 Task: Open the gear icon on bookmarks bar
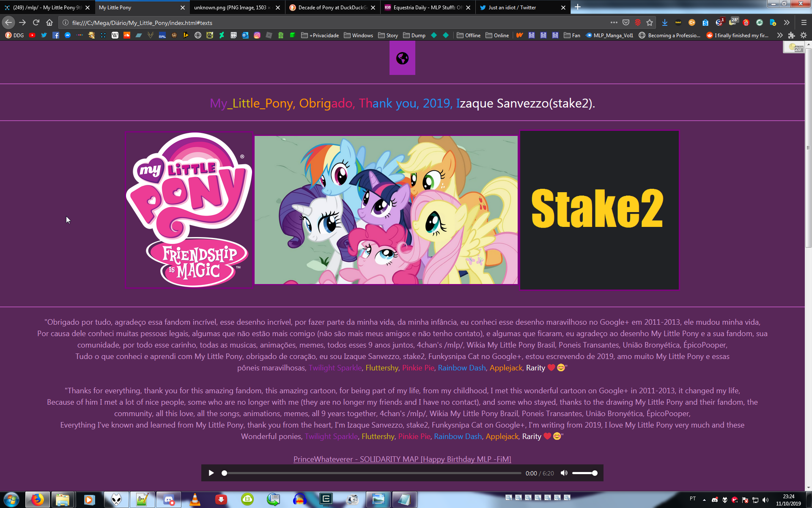point(804,35)
